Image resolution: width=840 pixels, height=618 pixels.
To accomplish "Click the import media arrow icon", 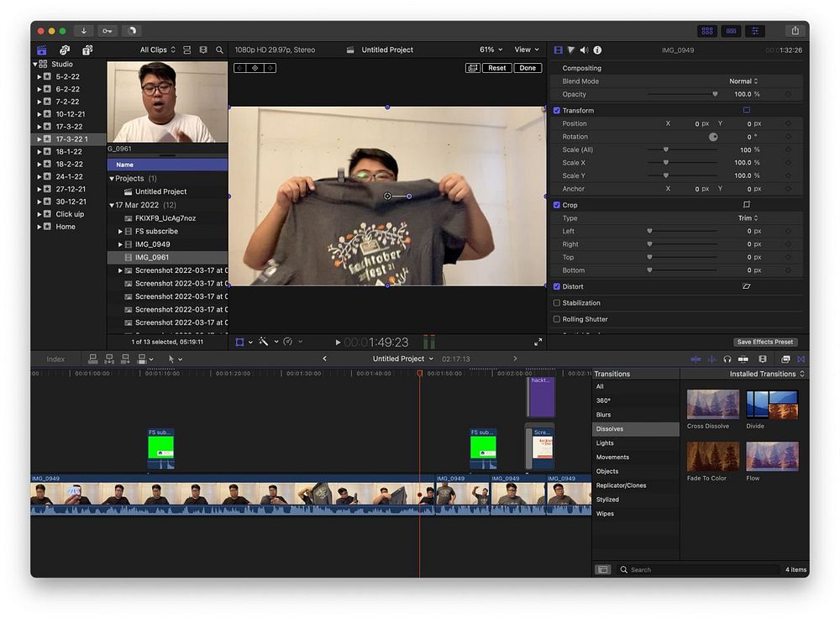I will (x=83, y=31).
